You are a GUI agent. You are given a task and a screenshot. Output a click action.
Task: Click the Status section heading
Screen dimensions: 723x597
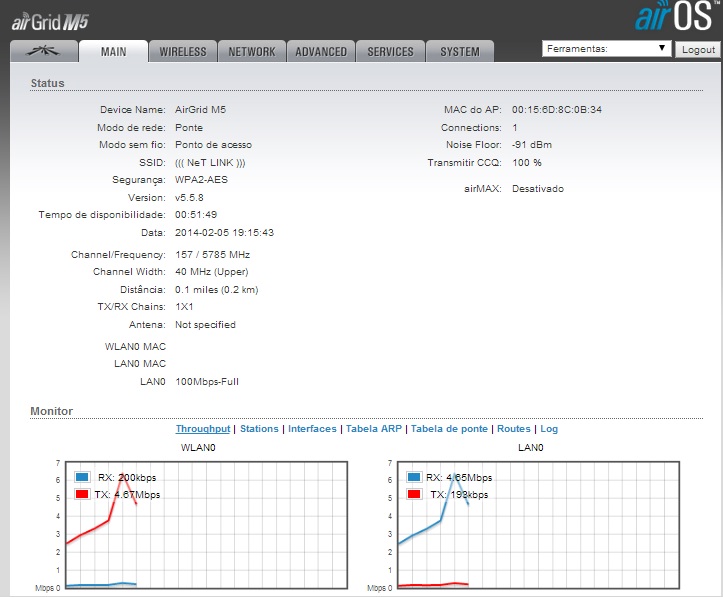(x=47, y=83)
